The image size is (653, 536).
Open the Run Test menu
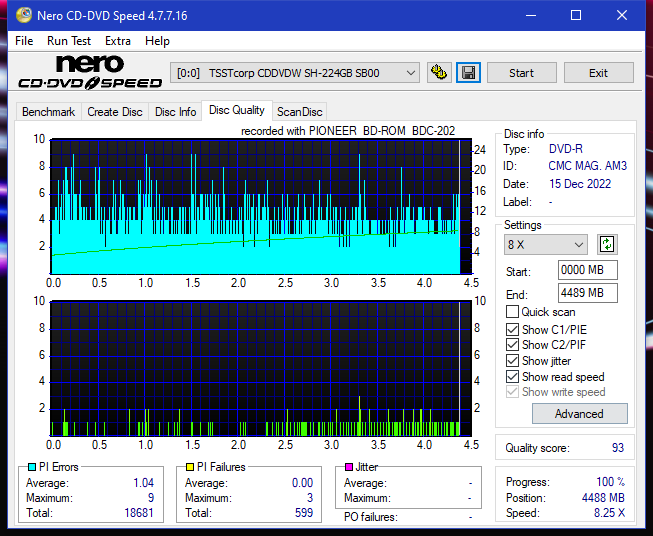(69, 41)
